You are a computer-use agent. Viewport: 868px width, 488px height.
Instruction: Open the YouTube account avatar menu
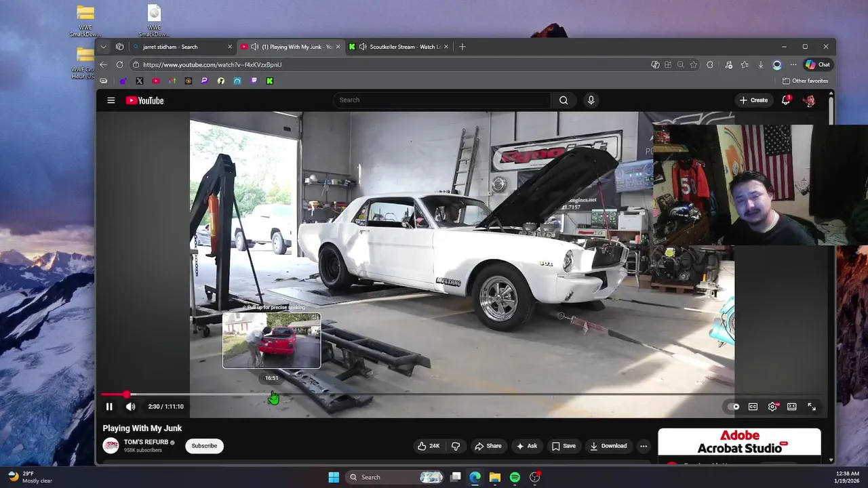(809, 100)
